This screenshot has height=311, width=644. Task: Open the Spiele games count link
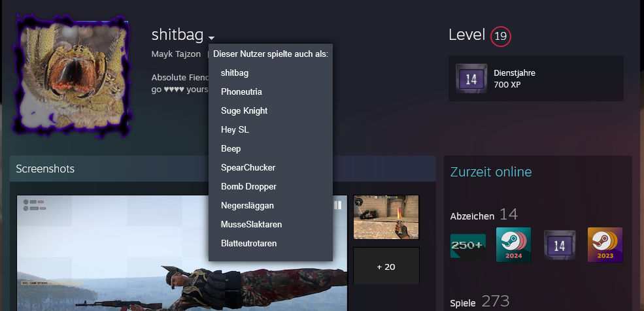(x=463, y=303)
